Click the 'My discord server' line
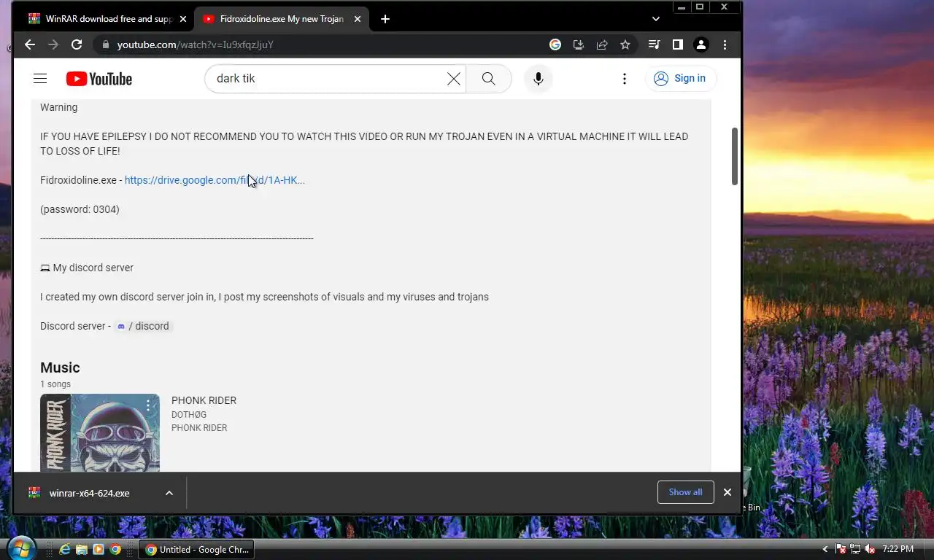934x560 pixels. [x=87, y=268]
